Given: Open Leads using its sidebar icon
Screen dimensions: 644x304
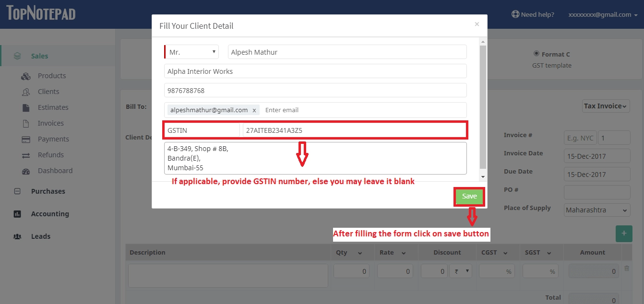Looking at the screenshot, I should click(x=18, y=236).
